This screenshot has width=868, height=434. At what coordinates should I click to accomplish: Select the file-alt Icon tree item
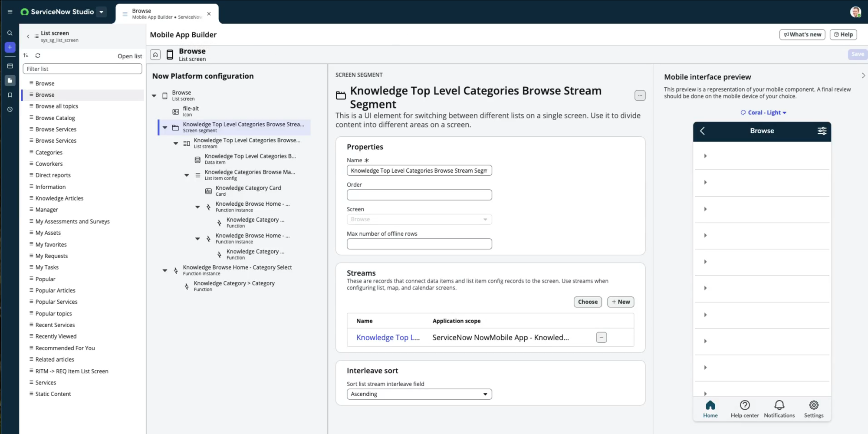(191, 112)
